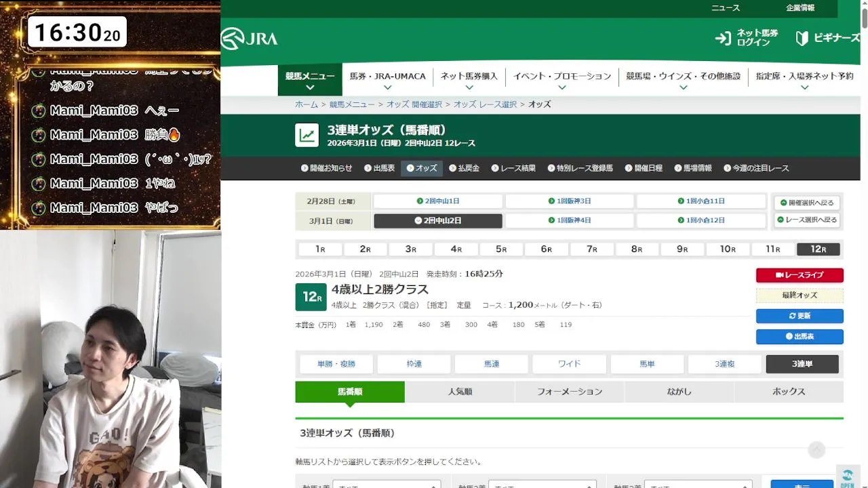Image resolution: width=868 pixels, height=488 pixels.
Task: Click オッズ 開催選択 breadcrumb link
Action: [414, 104]
